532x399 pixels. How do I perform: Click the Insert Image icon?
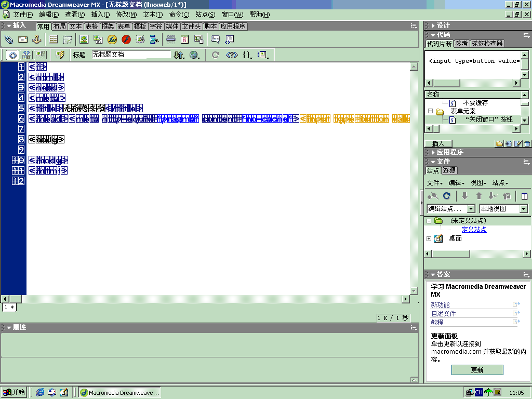[x=84, y=39]
